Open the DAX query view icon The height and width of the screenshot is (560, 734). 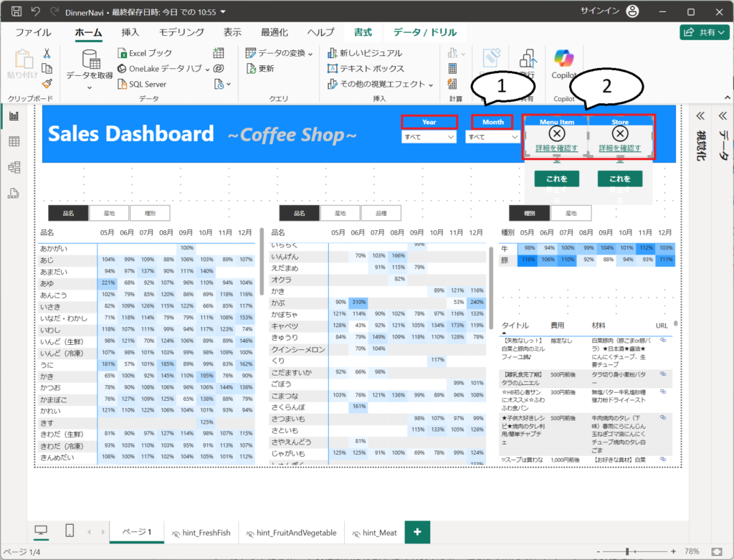tap(14, 193)
